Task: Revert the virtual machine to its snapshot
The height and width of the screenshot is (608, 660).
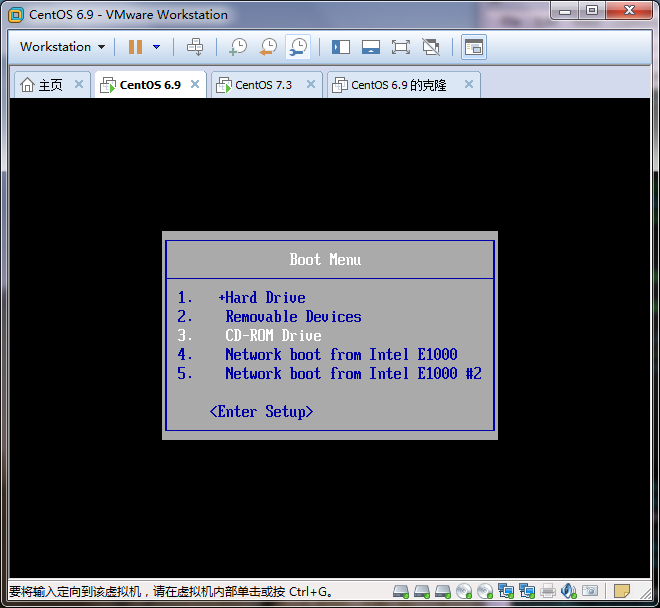Action: coord(268,47)
